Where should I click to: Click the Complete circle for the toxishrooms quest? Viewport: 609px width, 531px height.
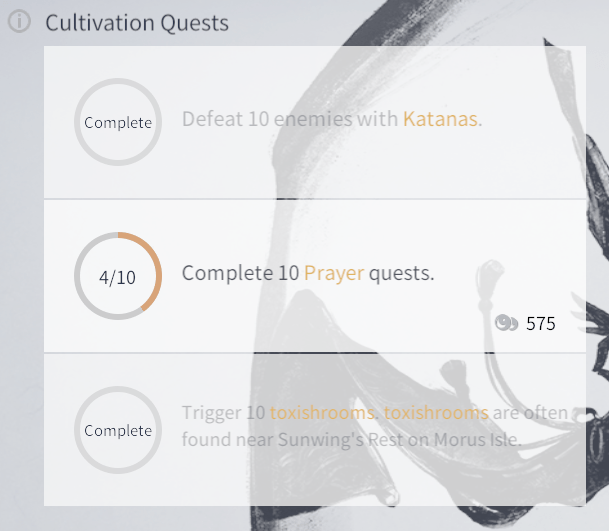click(118, 430)
